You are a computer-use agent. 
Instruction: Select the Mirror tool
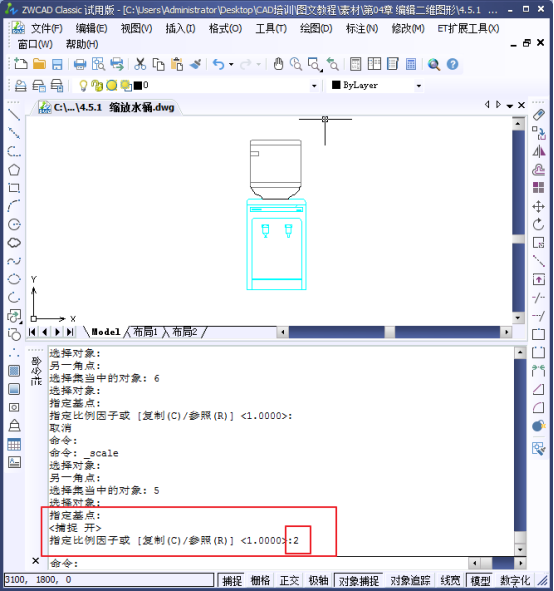(x=539, y=152)
